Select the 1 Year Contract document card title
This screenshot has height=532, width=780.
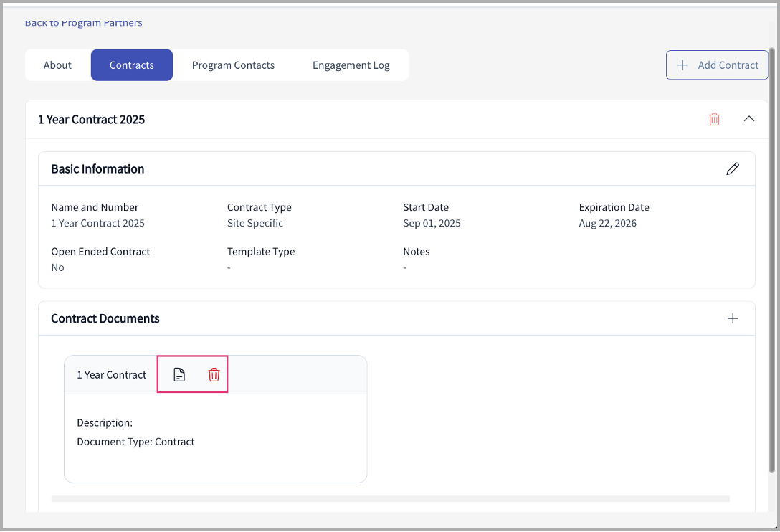112,375
